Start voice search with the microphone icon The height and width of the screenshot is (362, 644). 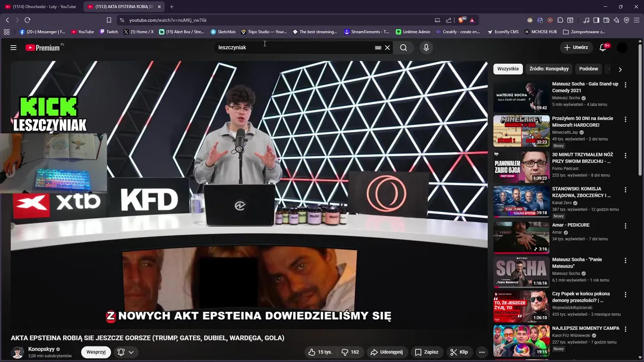[x=426, y=47]
